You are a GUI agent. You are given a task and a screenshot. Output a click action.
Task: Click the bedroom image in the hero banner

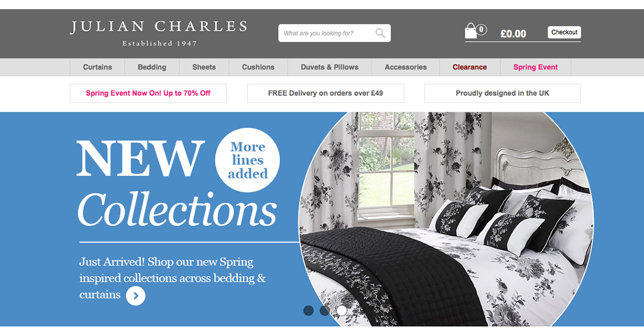446,219
